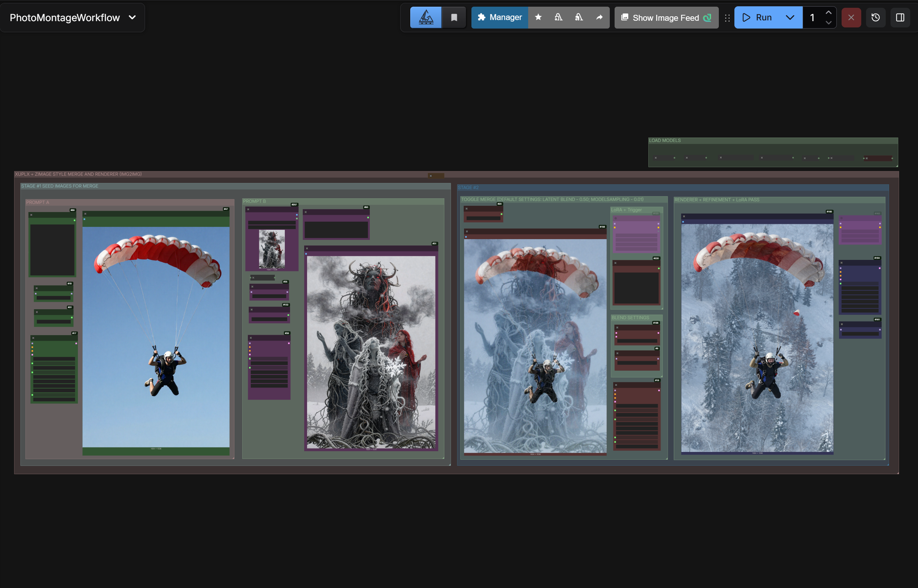
Task: Open the queue history clock icon
Action: [876, 17]
